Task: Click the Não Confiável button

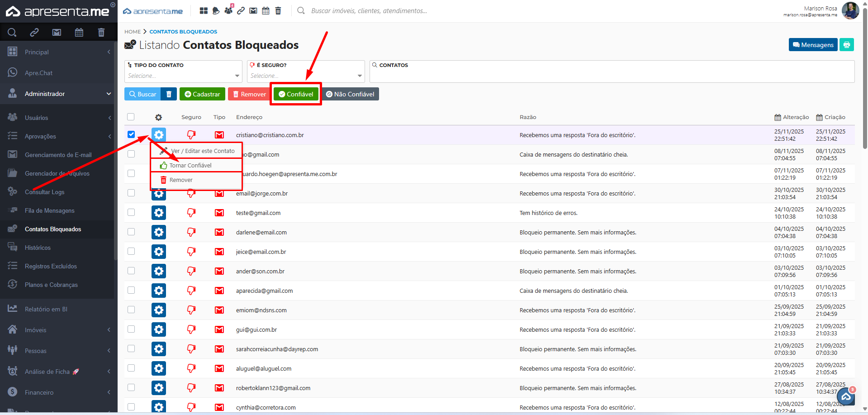Action: pyautogui.click(x=350, y=94)
